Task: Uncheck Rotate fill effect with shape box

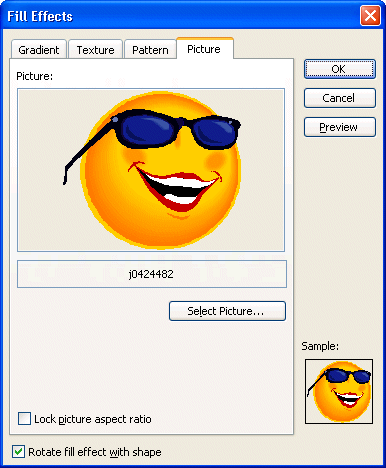Action: (x=18, y=452)
